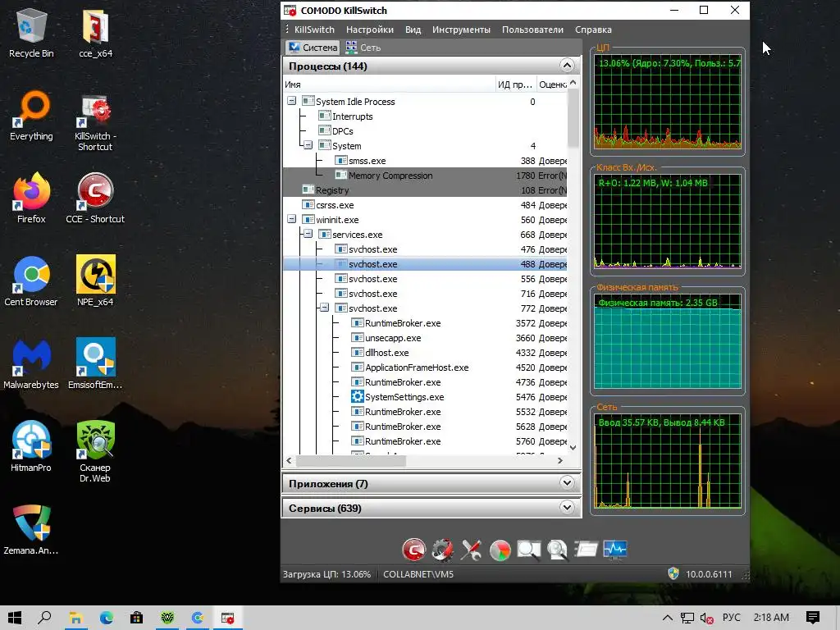This screenshot has height=630, width=840.
Task: Open the Вид menu
Action: 413,30
